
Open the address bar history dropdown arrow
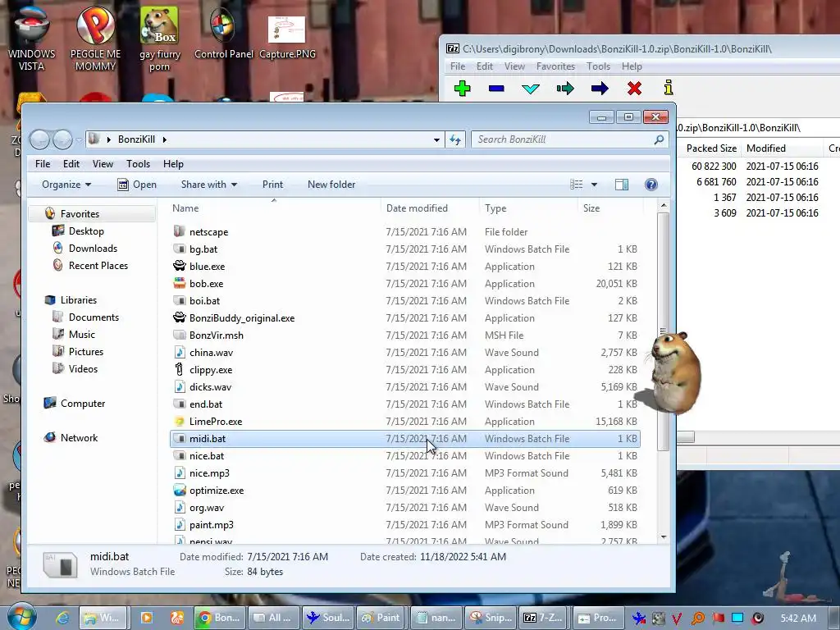tap(436, 139)
